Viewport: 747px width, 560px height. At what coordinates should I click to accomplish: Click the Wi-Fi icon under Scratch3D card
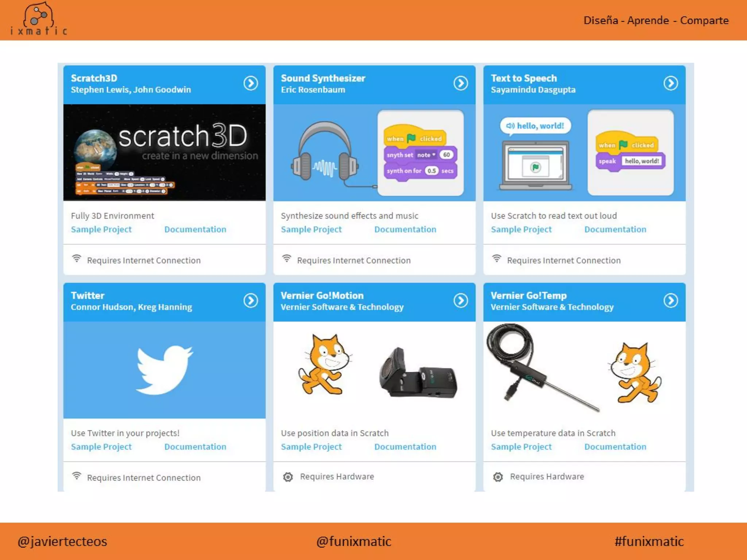pyautogui.click(x=77, y=259)
